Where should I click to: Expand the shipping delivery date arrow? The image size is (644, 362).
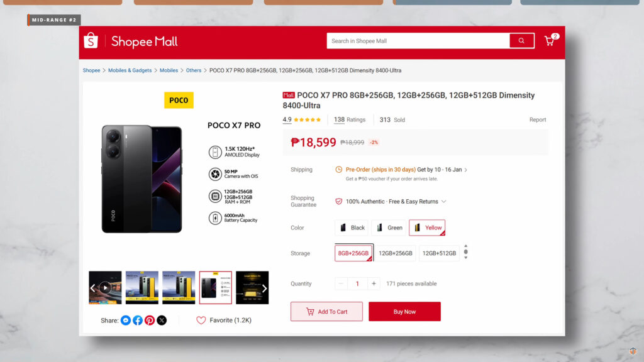tap(465, 170)
